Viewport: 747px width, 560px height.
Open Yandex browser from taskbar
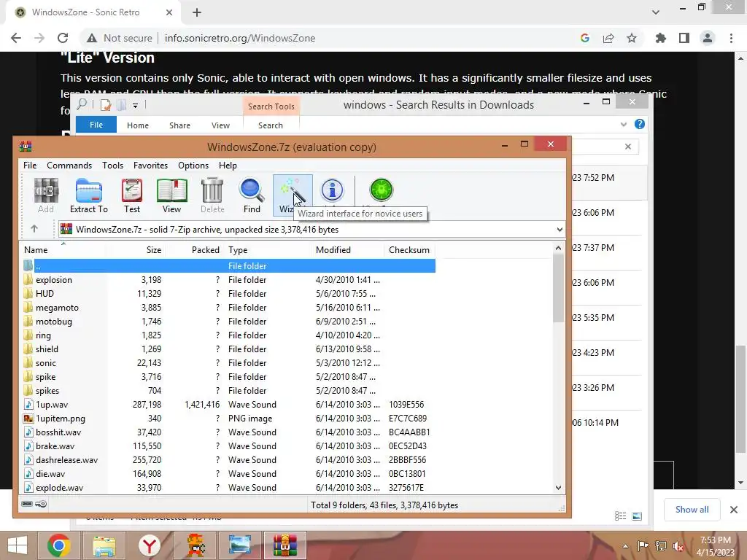click(150, 545)
